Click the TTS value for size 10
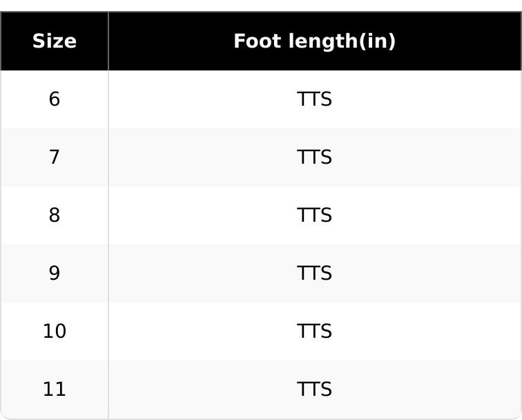This screenshot has height=420, width=522. [314, 332]
